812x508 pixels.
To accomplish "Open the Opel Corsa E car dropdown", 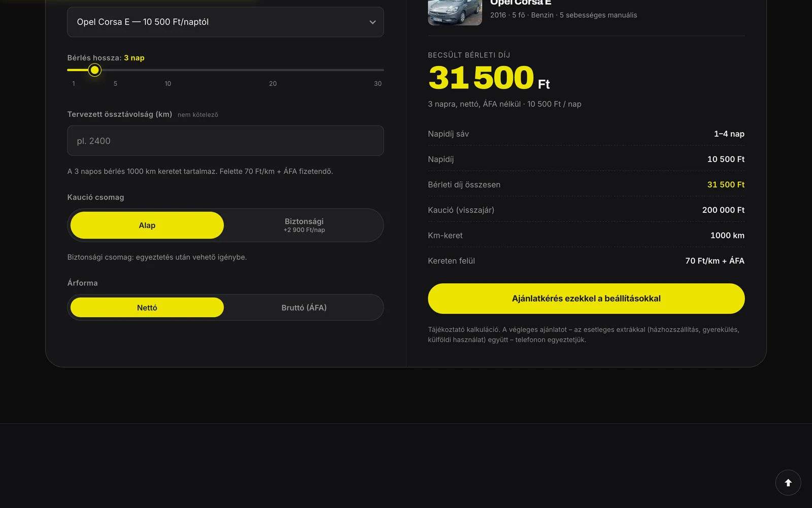I will (225, 22).
